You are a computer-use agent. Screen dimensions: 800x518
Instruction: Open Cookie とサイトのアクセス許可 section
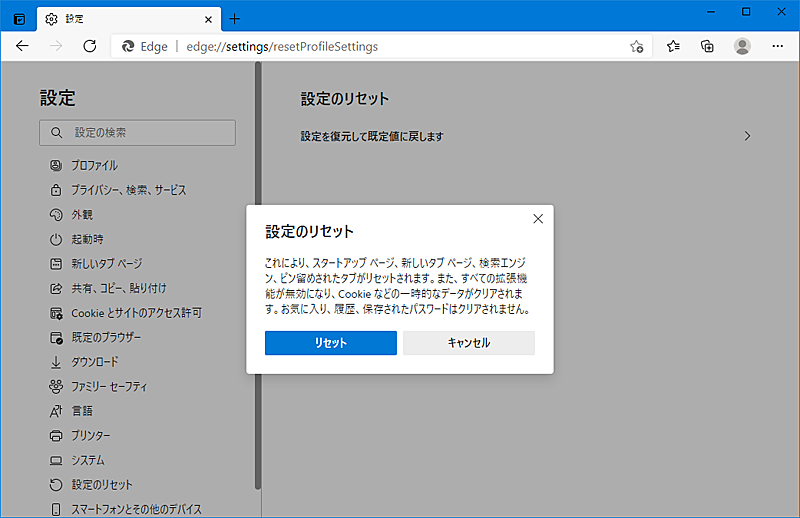(x=136, y=313)
